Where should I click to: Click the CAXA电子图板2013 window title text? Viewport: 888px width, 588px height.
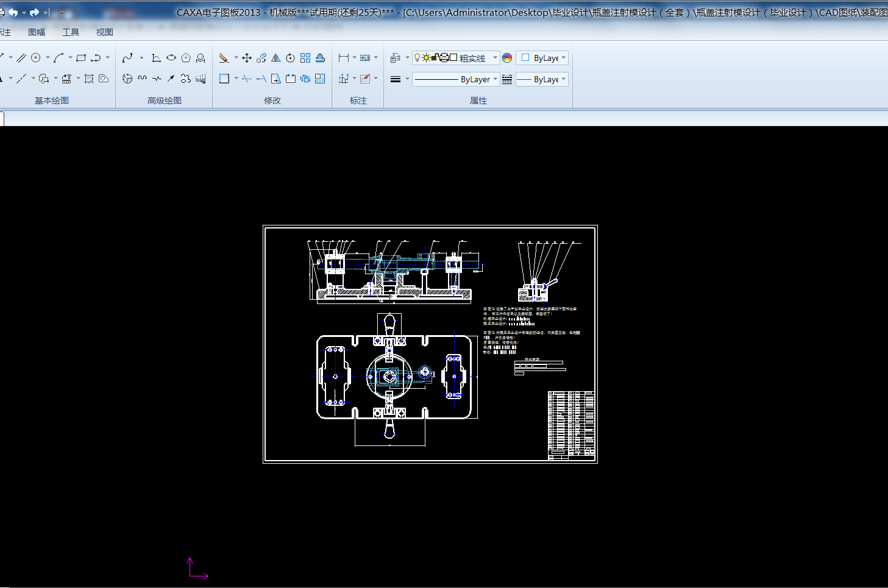tap(219, 12)
